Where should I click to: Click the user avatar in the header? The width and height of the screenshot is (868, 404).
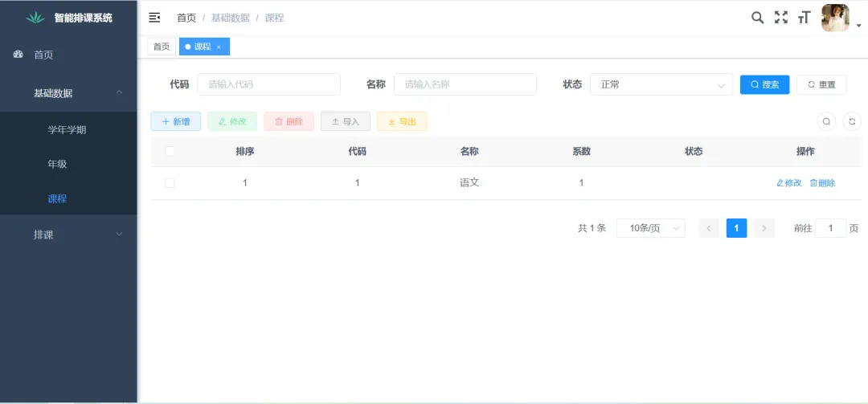(x=835, y=18)
